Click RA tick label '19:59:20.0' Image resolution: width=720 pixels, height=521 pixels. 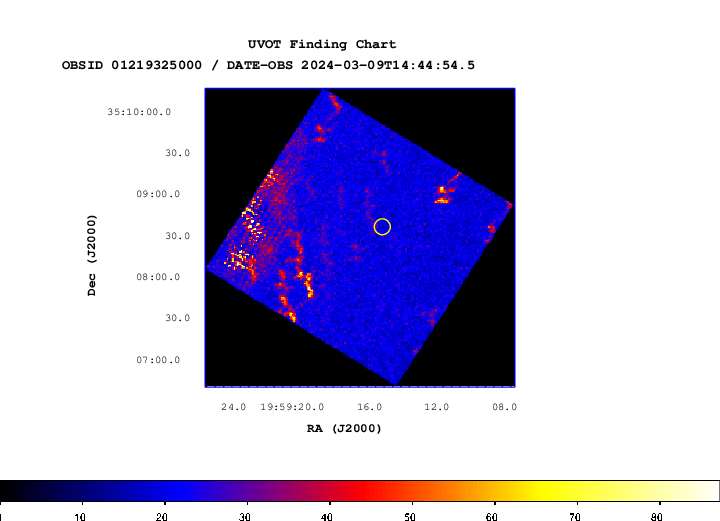click(292, 407)
